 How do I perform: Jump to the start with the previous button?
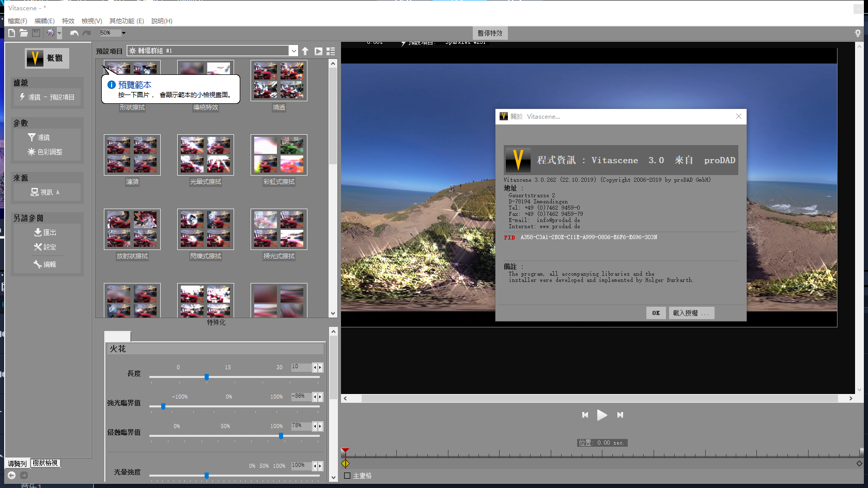(x=585, y=415)
